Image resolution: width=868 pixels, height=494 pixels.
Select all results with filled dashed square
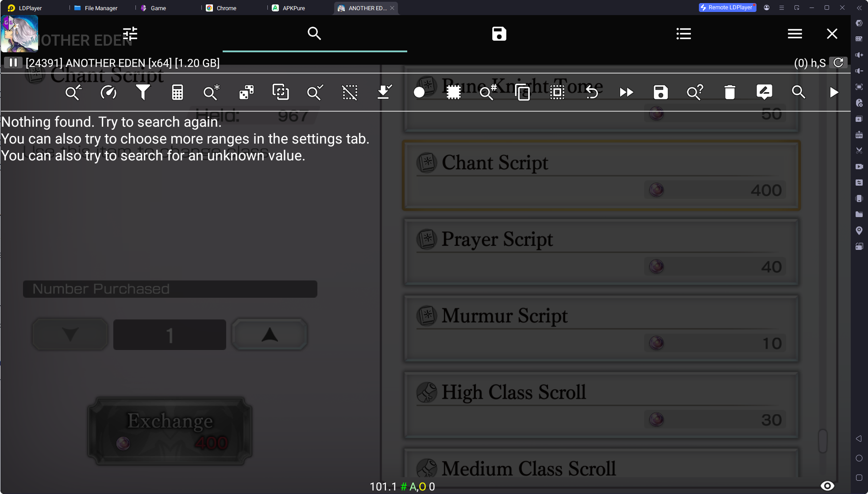[454, 92]
